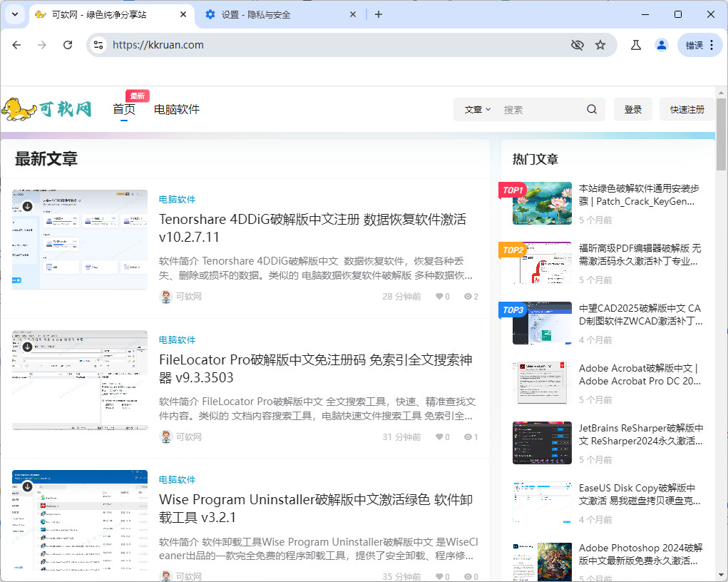Open the Chrome error update menu
The width and height of the screenshot is (728, 582).
click(700, 45)
